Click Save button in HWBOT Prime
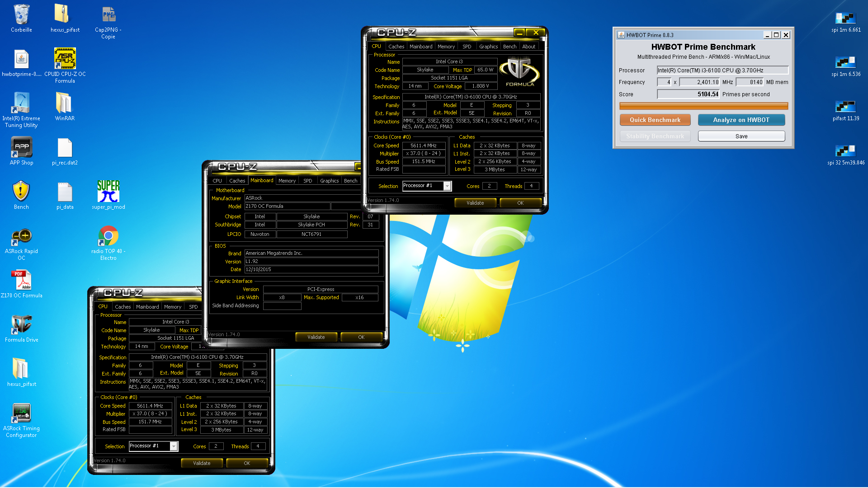This screenshot has width=868, height=488. tap(741, 136)
